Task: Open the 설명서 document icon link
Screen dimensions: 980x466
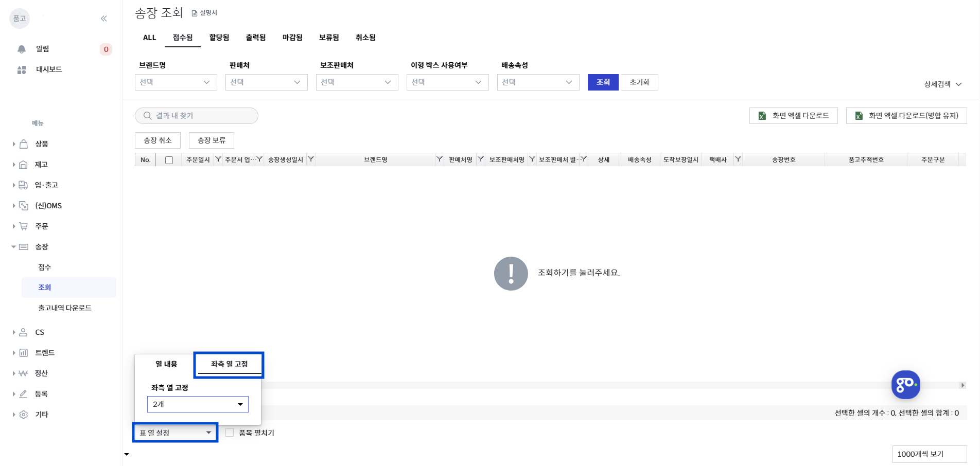Action: (x=195, y=13)
